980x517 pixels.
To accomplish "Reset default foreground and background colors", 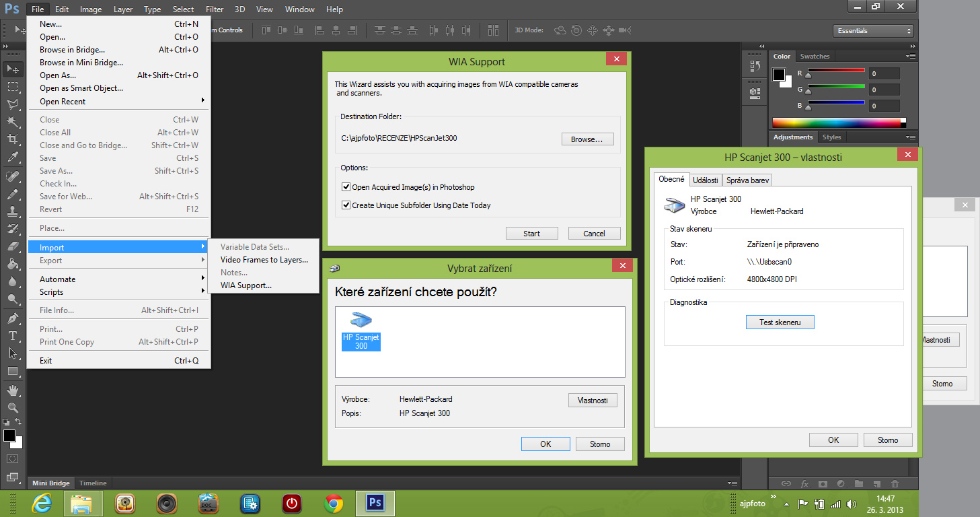I will [x=6, y=422].
